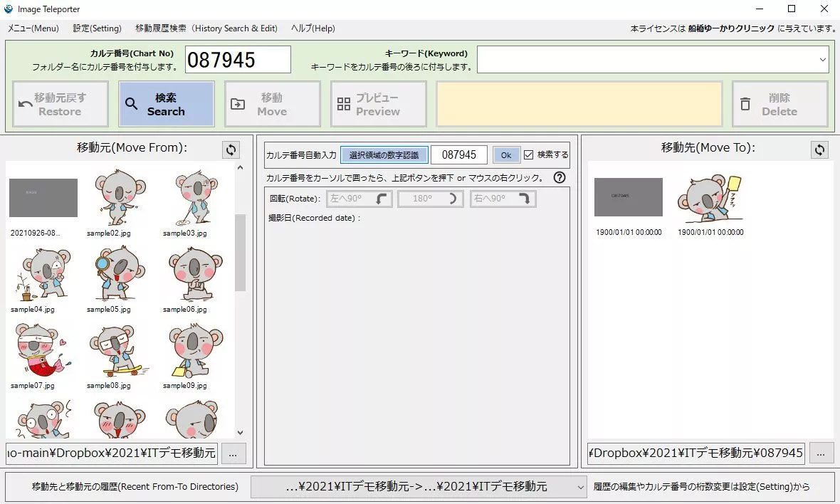This screenshot has width=840, height=504.
Task: Open the History Search & Edit menu
Action: [206, 28]
